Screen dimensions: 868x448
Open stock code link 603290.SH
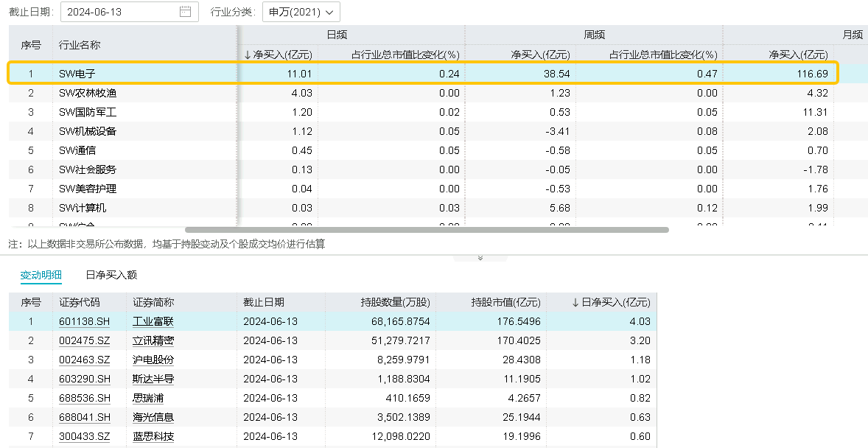[84, 379]
